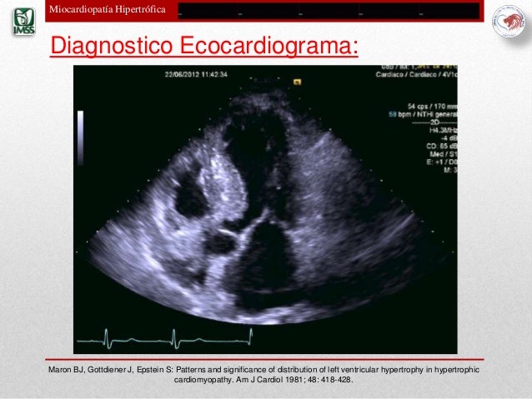Click the 'CD: 65 dB' setting

442,146
